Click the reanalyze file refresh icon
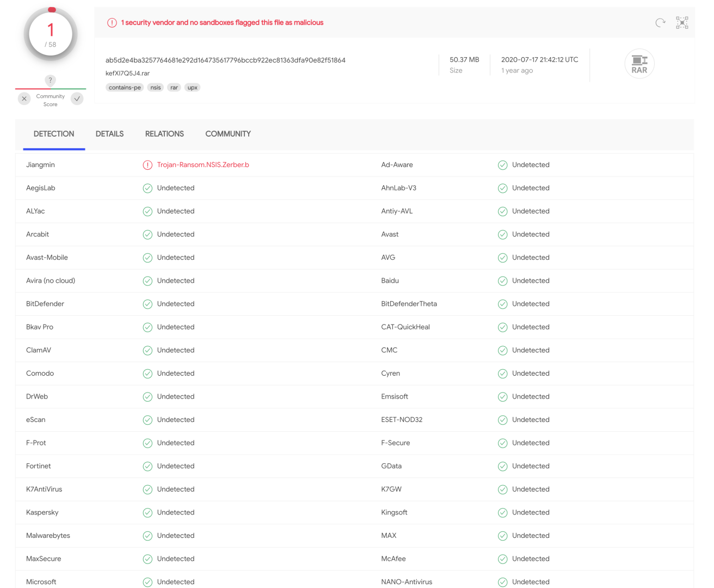714x588 pixels. (660, 22)
